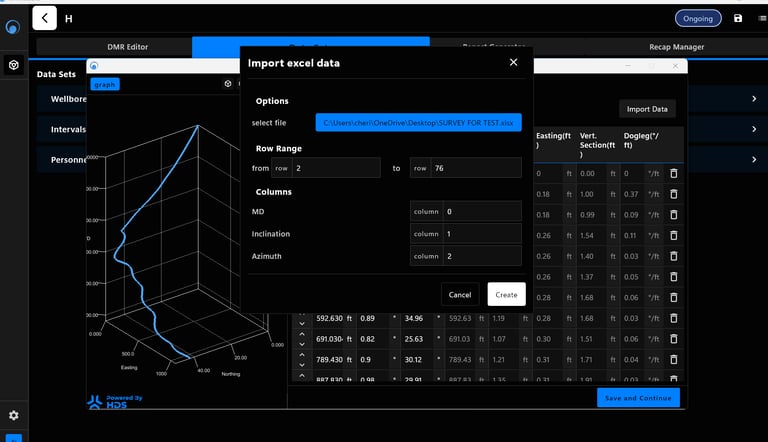This screenshot has height=442, width=768.
Task: Delete the row with dogleg 0.37
Action: pos(674,194)
